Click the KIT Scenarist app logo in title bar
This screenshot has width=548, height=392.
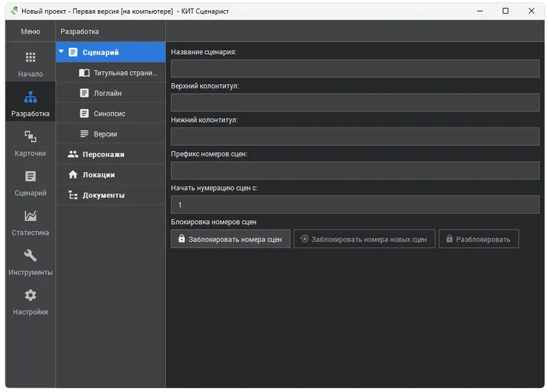click(14, 11)
